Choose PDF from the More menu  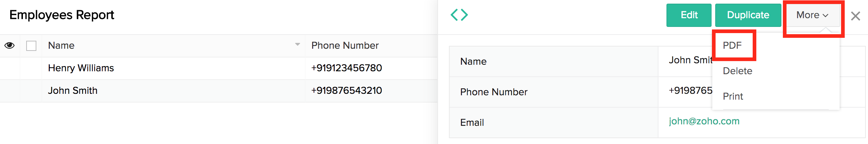coord(732,45)
